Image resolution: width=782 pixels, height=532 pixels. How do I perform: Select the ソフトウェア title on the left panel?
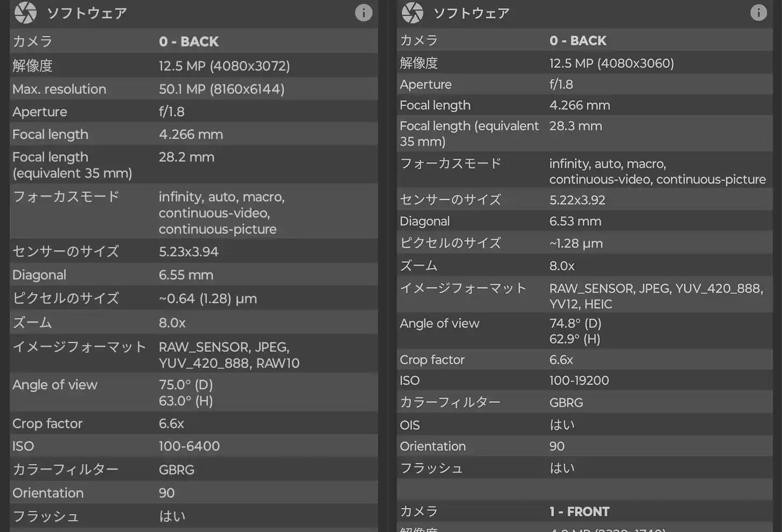coord(87,12)
